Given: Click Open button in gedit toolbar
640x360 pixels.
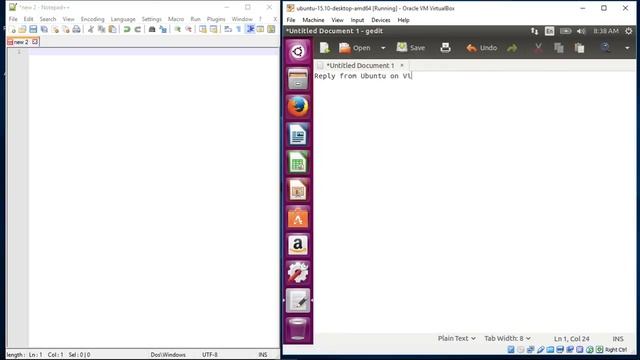Looking at the screenshot, I should coord(354,48).
